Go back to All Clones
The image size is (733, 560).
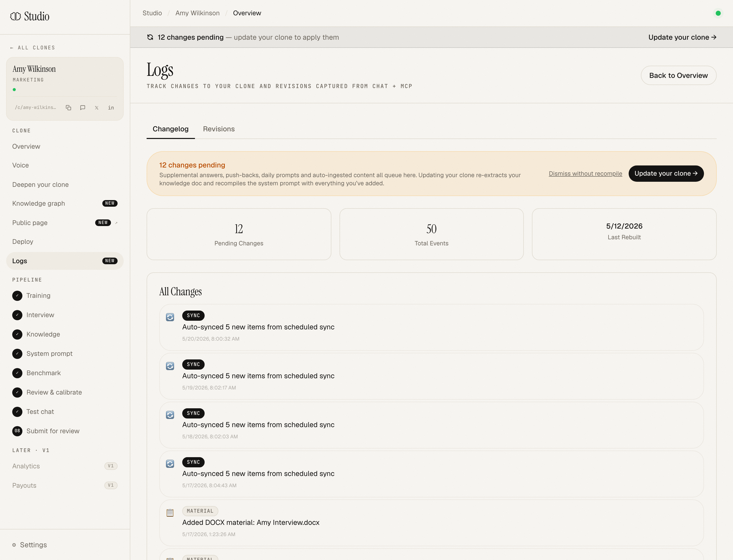[33, 48]
